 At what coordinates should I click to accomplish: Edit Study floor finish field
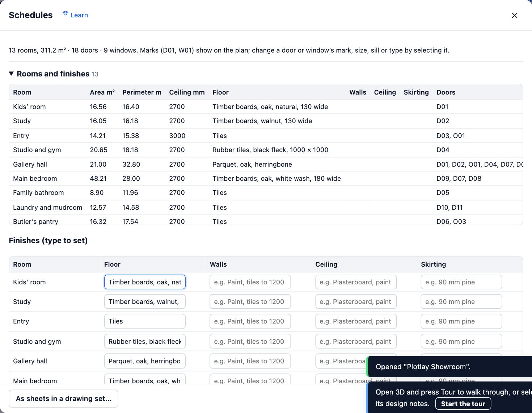coord(145,301)
